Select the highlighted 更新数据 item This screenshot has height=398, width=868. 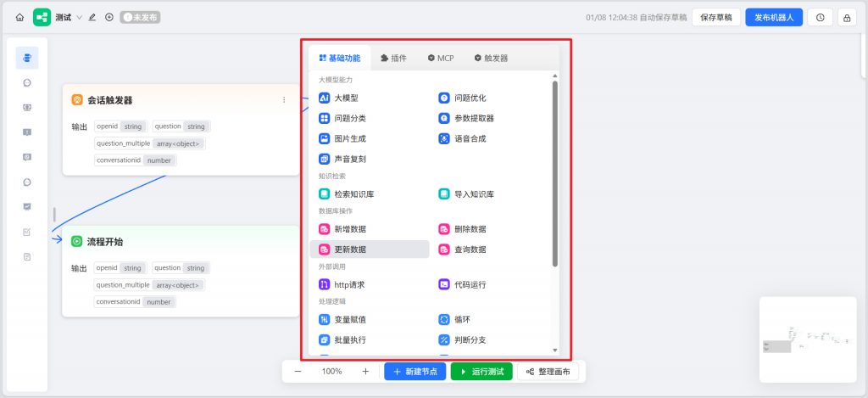tap(370, 249)
